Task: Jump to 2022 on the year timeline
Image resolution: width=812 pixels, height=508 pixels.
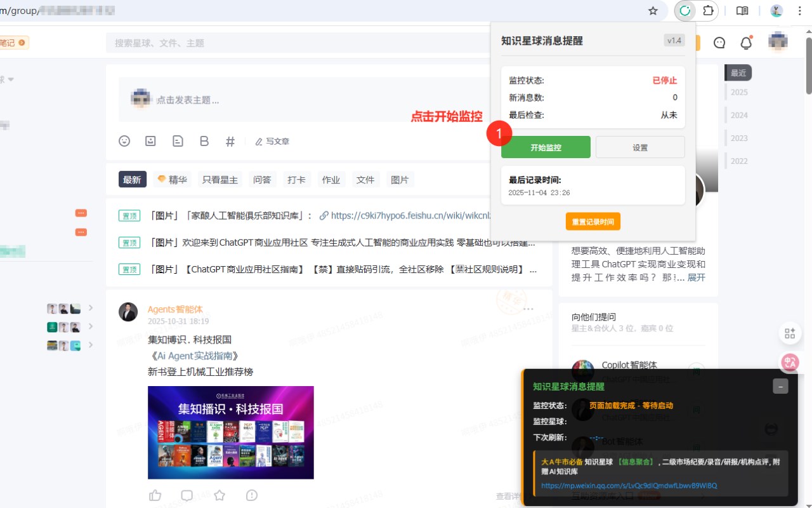Action: click(739, 161)
